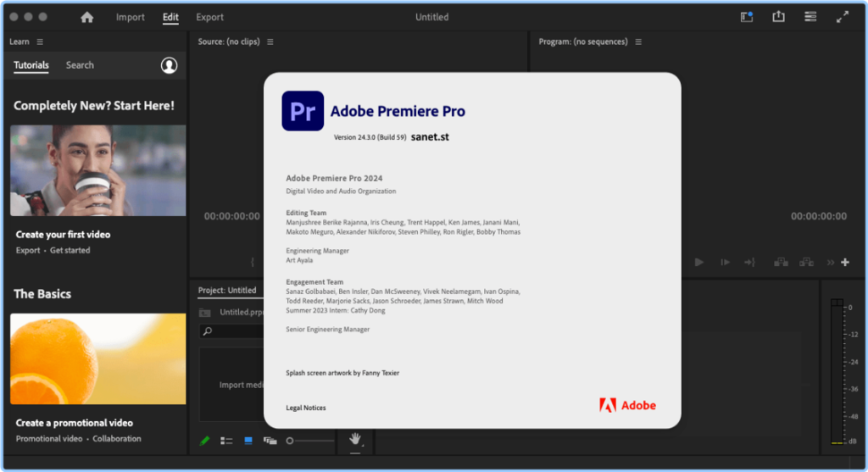Play the Program monitor
Image resolution: width=868 pixels, height=472 pixels.
[699, 263]
